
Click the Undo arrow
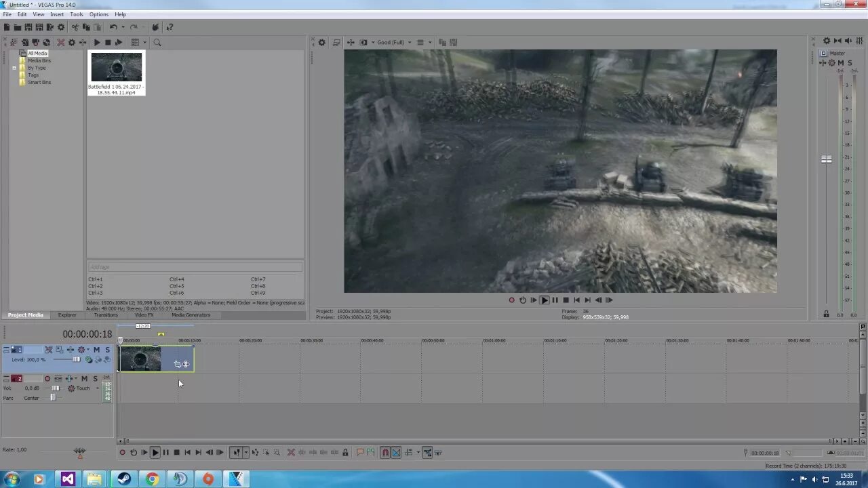point(113,27)
